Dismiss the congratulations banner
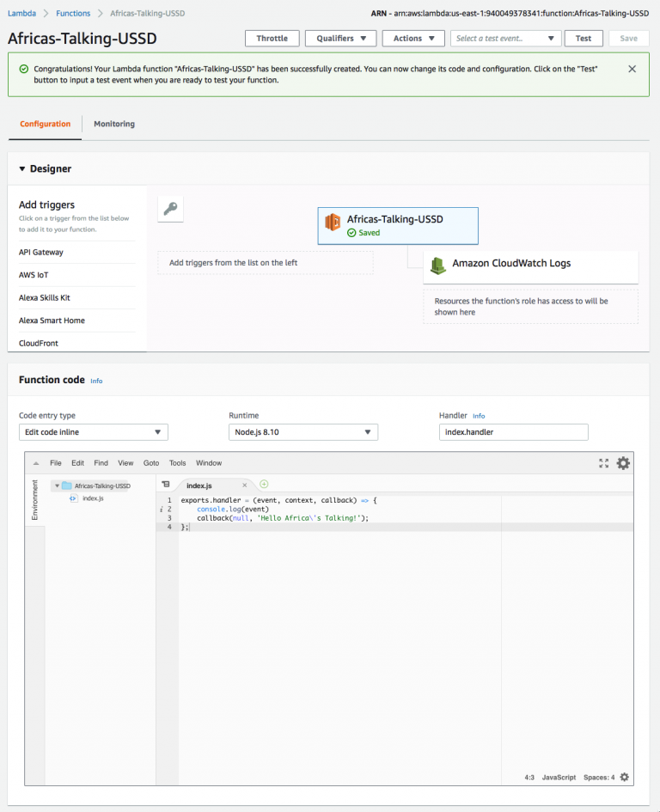660x812 pixels. [x=632, y=68]
